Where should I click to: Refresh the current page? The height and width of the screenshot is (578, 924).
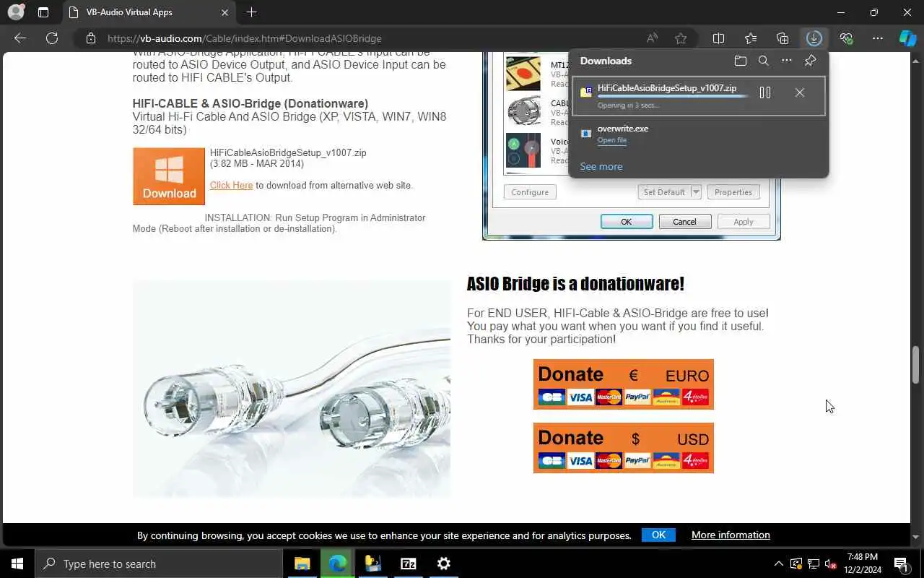pos(52,38)
